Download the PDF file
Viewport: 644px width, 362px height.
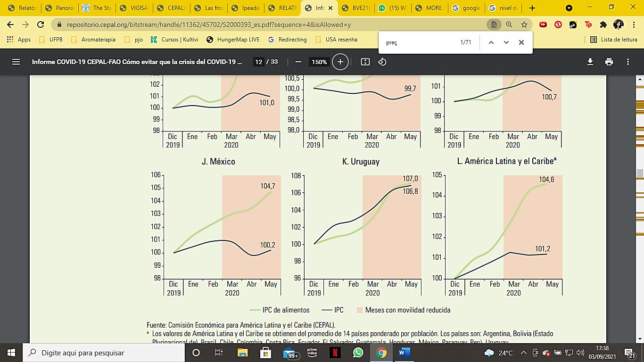(590, 62)
